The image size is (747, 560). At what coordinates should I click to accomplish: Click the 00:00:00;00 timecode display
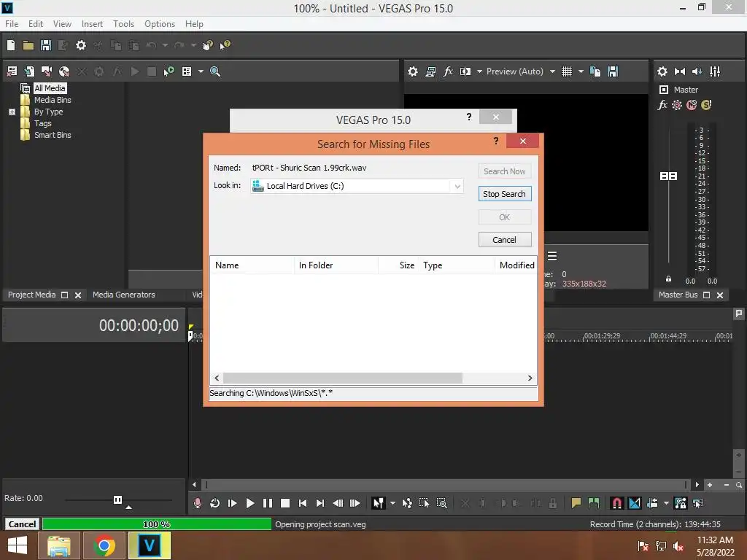139,326
